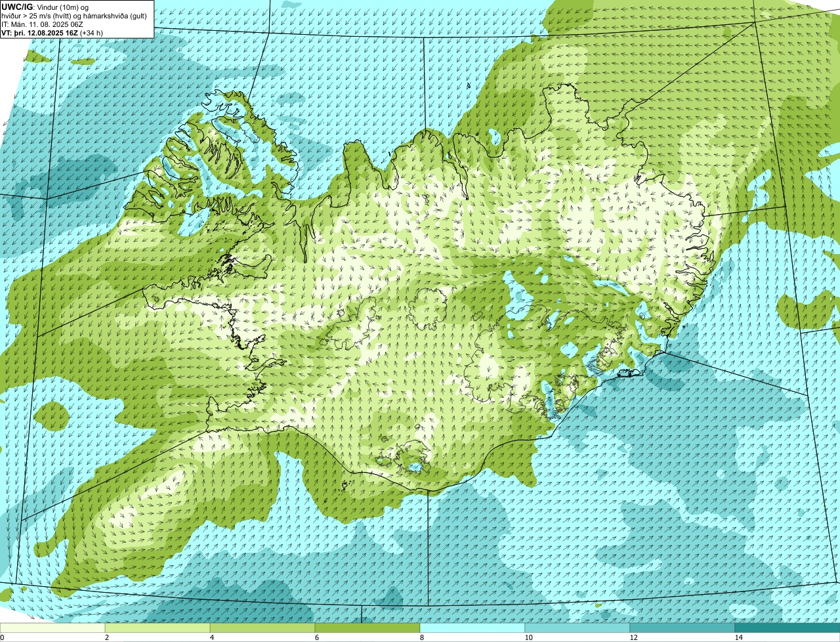Click the legend label '8'
The height and width of the screenshot is (642, 840).
421,637
